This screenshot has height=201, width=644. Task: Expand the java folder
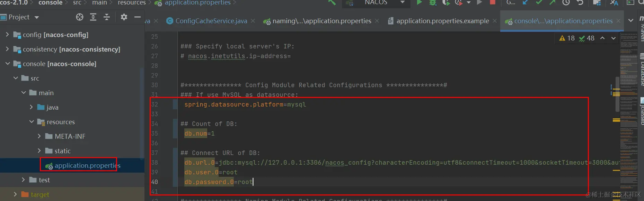32,107
